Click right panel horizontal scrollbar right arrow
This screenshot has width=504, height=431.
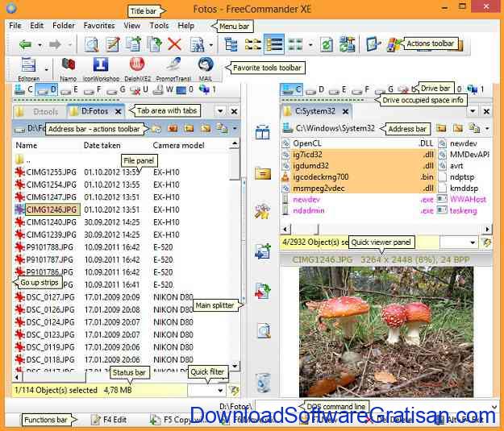pos(487,230)
